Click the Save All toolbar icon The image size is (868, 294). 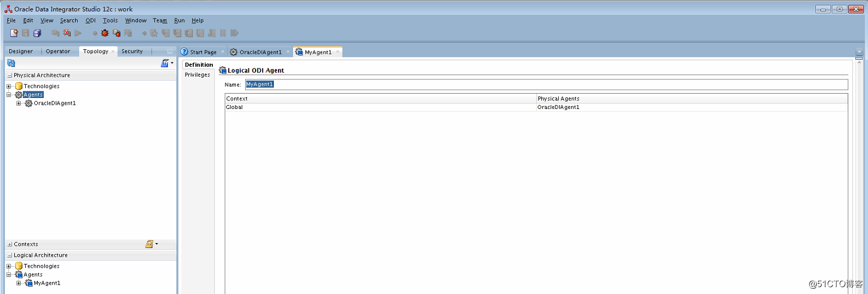[x=37, y=33]
